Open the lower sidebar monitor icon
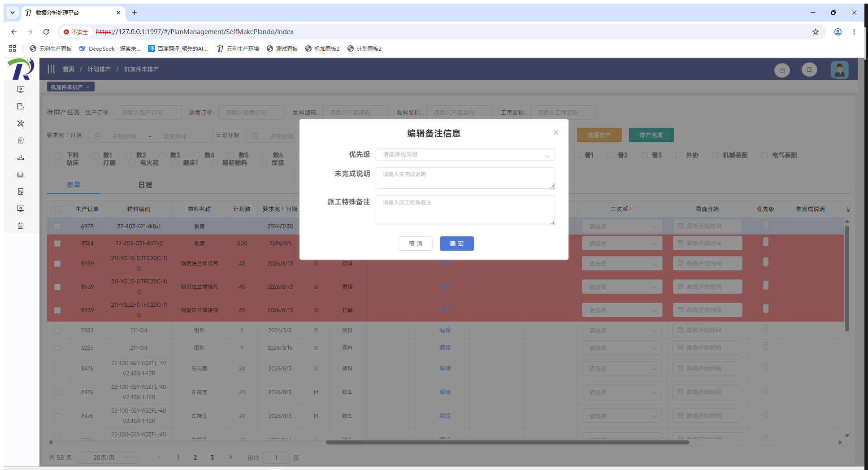Image resolution: width=868 pixels, height=470 pixels. pyautogui.click(x=21, y=209)
